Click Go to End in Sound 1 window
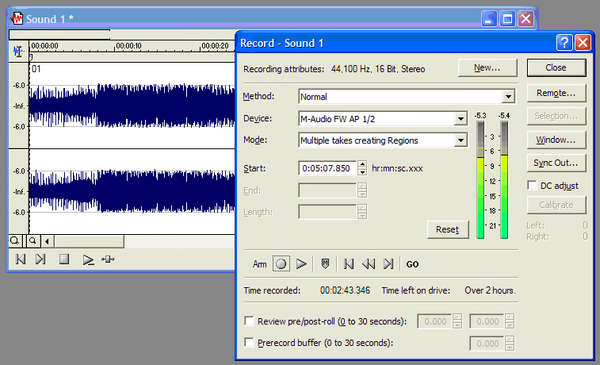This screenshot has width=600, height=365. coord(41,259)
